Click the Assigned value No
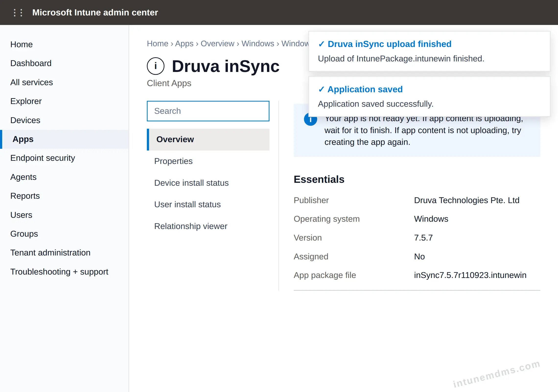The height and width of the screenshot is (392, 558). pyautogui.click(x=419, y=256)
